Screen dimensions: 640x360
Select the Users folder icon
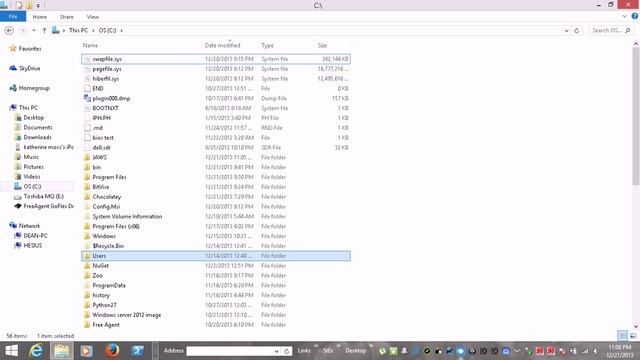[x=87, y=256]
